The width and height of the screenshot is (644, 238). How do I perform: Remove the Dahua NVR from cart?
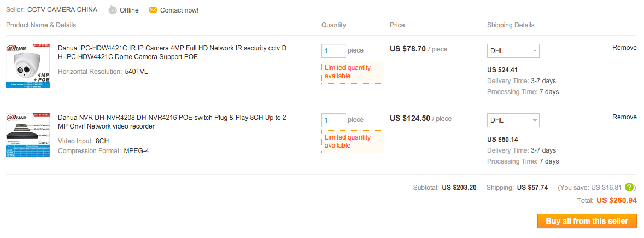tap(624, 117)
